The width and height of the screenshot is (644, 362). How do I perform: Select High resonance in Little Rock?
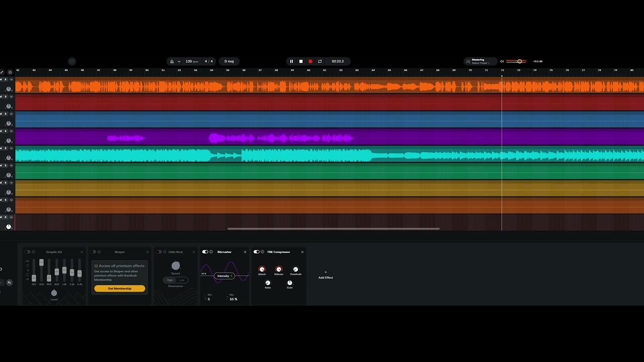click(170, 280)
